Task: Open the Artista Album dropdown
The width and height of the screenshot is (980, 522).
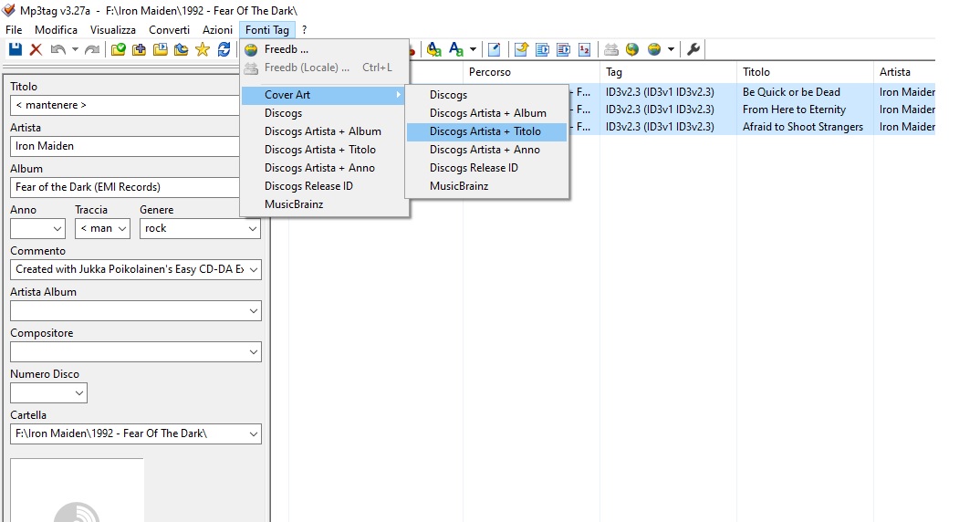Action: [x=253, y=310]
